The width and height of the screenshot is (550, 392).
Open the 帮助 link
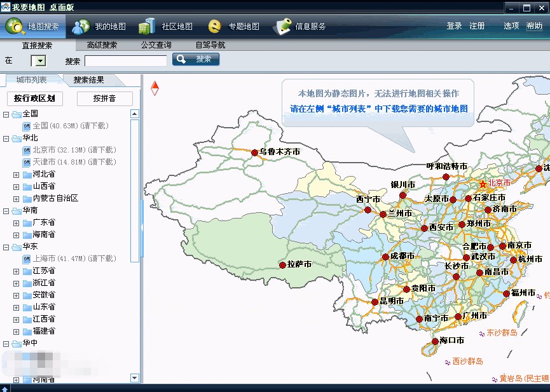(534, 26)
